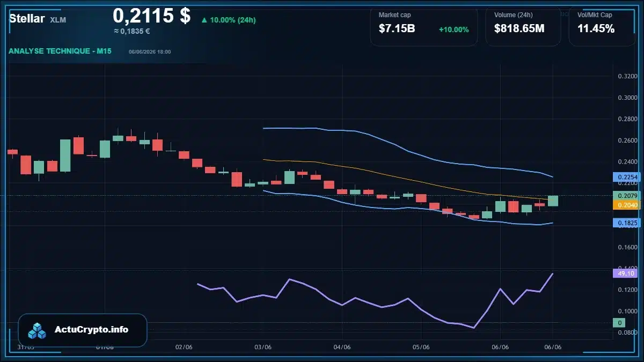Click the 0.2800 price axis label
The image size is (644, 362).
[627, 119]
